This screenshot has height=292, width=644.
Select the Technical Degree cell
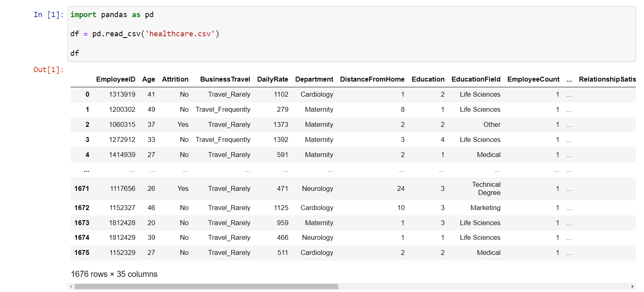click(486, 188)
